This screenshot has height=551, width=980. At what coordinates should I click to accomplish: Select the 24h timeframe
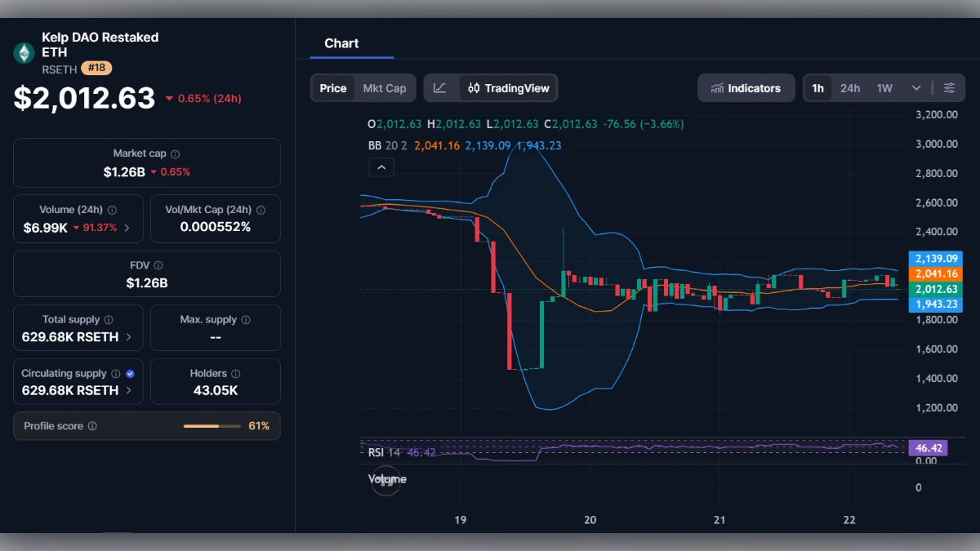coord(849,87)
